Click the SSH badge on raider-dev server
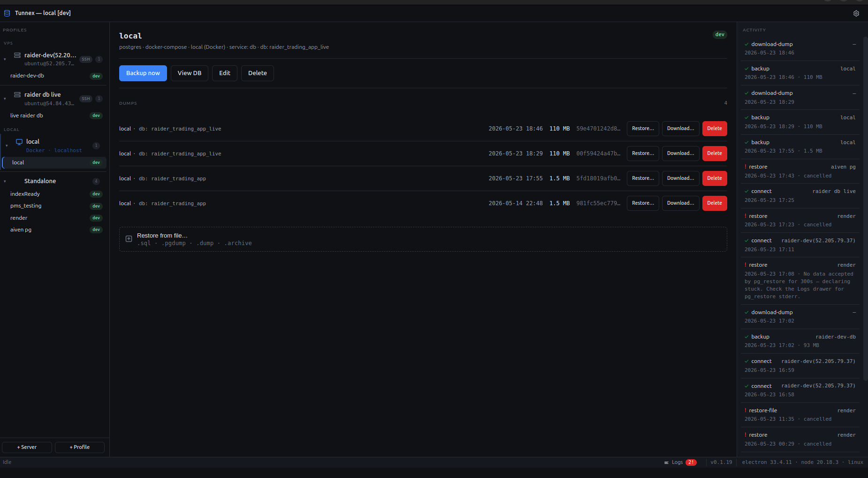Screen dimensions: 868x478 (86, 60)
